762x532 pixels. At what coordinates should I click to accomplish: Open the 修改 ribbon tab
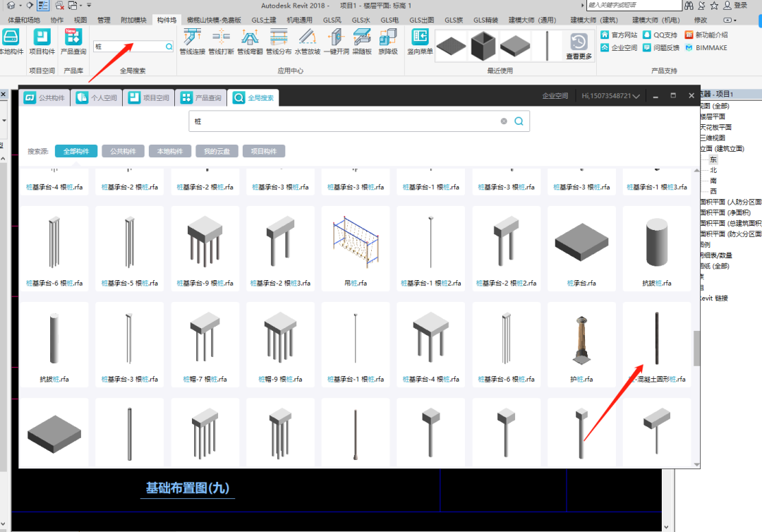pyautogui.click(x=701, y=20)
